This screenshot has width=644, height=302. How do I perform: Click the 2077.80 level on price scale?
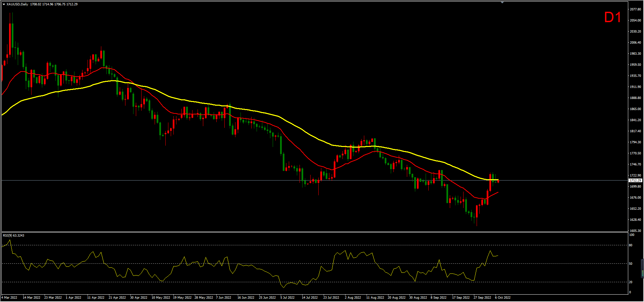(x=635, y=9)
